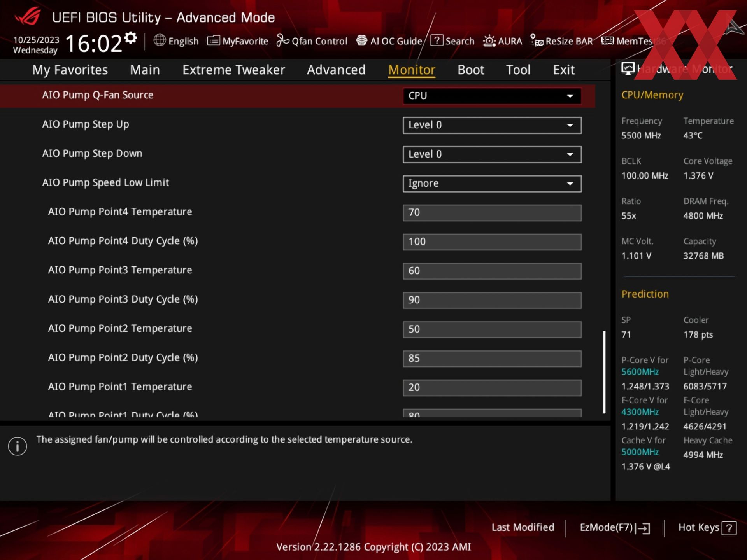
Task: Click 5600MHz P-Core link text
Action: [640, 372]
